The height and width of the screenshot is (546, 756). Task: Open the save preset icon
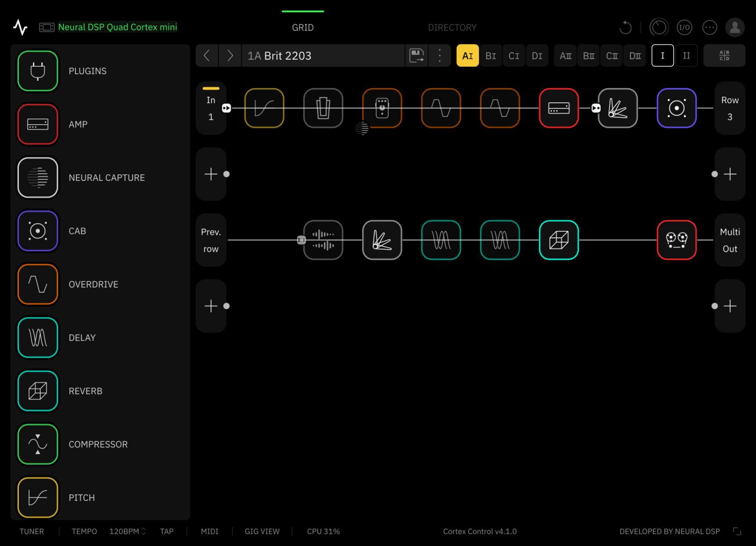pyautogui.click(x=416, y=56)
